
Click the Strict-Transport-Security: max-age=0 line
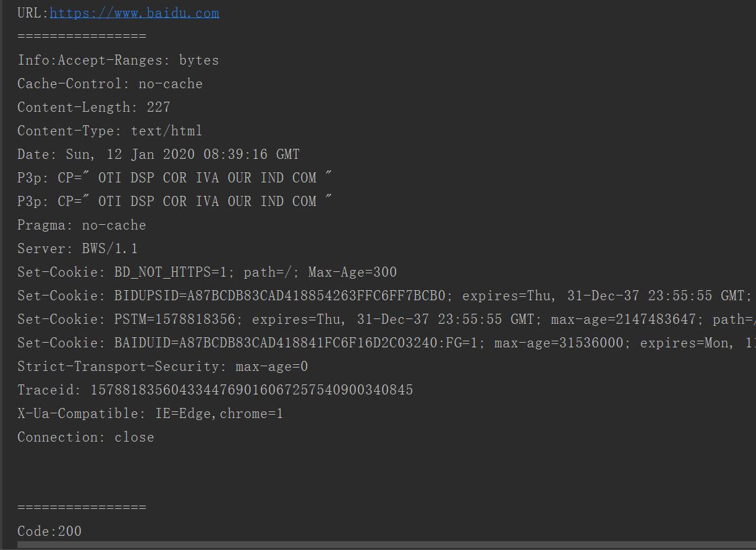pyautogui.click(x=162, y=367)
